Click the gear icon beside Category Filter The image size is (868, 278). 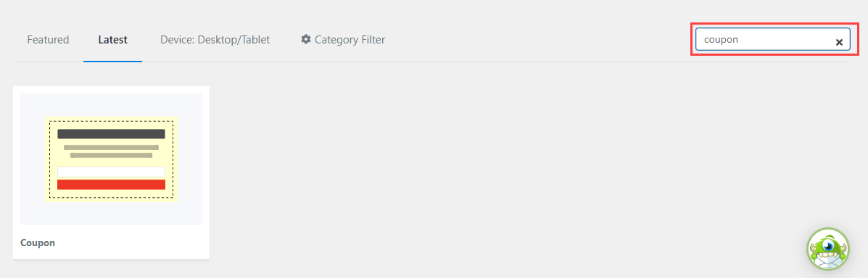[305, 39]
